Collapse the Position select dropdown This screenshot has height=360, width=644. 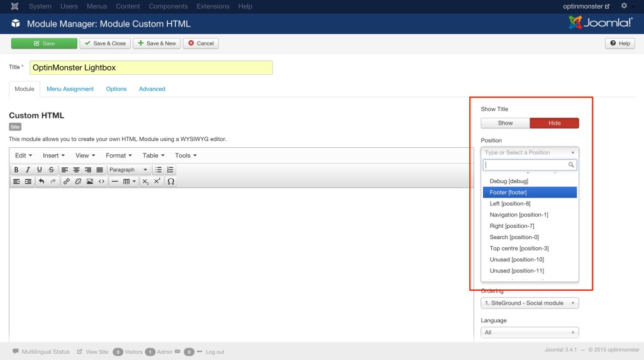[x=530, y=152]
